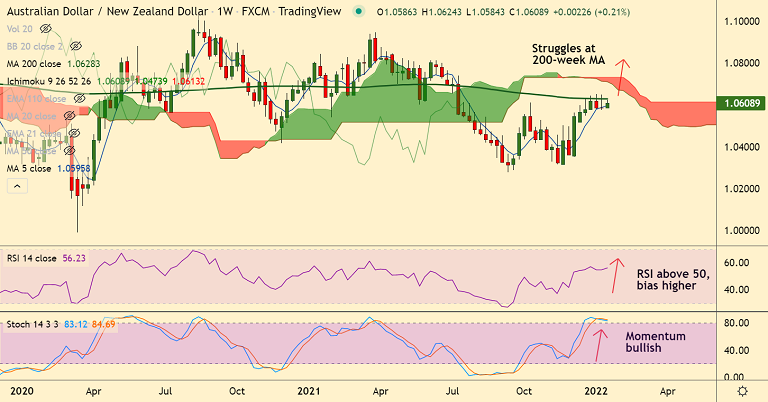Unhide the BB 20 close 2 indicator

click(x=75, y=47)
